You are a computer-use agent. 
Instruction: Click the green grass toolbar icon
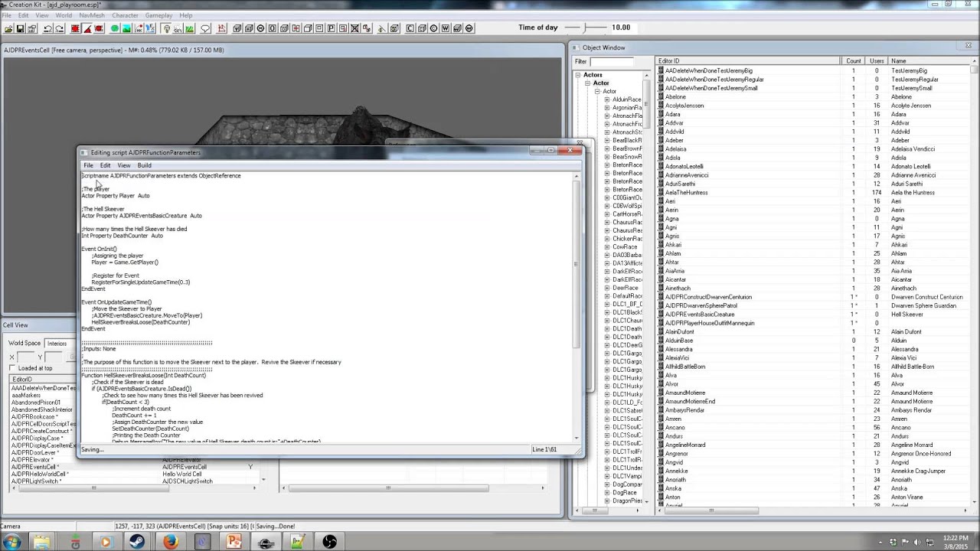(189, 28)
